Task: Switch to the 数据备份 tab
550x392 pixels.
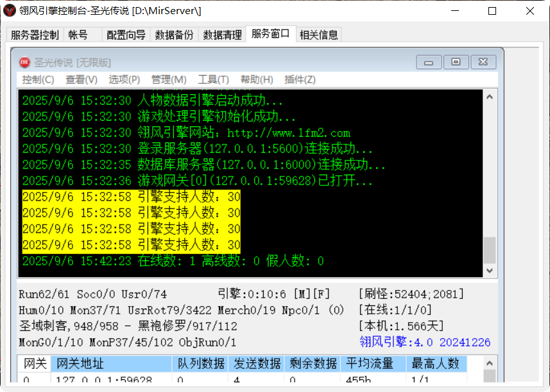Action: coord(174,35)
